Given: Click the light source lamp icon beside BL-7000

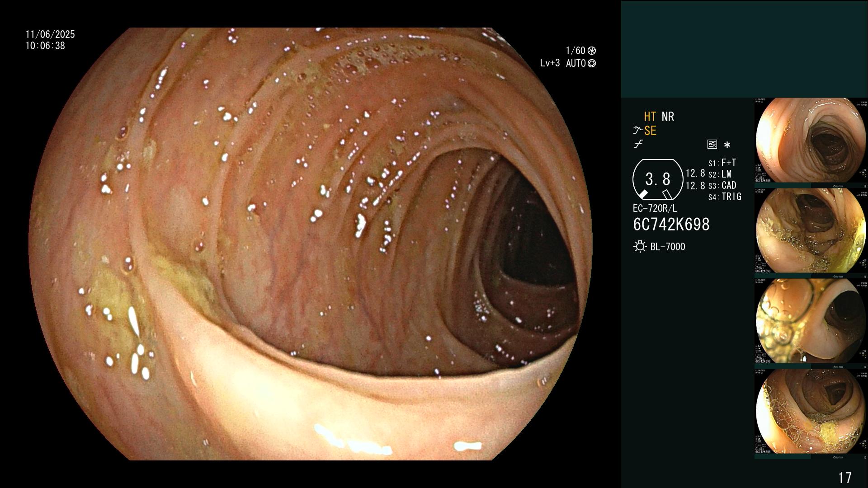Looking at the screenshot, I should tap(640, 247).
